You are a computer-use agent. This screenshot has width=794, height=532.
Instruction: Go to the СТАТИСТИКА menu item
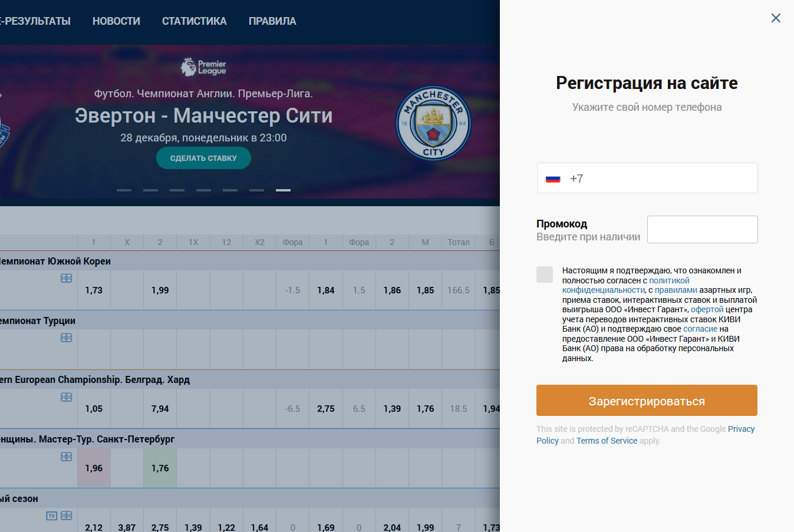coord(194,21)
